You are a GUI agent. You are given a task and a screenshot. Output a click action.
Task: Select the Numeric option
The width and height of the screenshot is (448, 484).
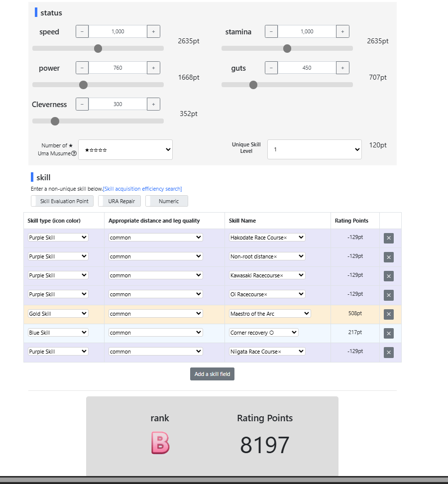coord(167,201)
